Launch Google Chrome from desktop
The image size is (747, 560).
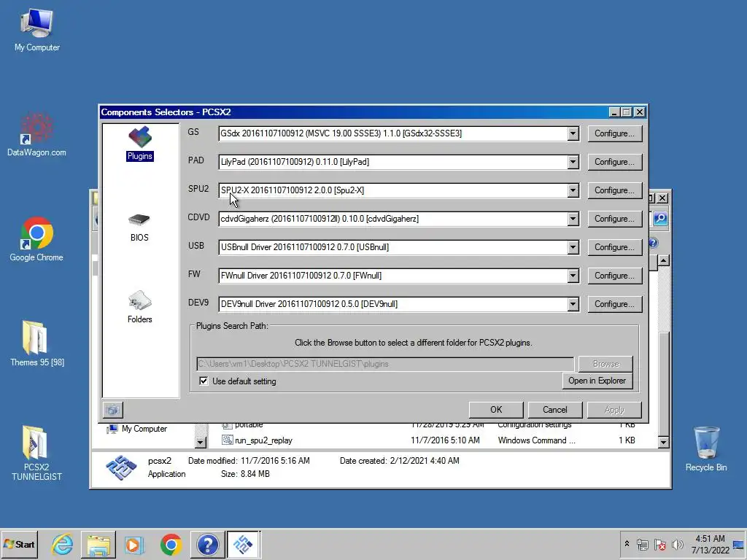(36, 239)
